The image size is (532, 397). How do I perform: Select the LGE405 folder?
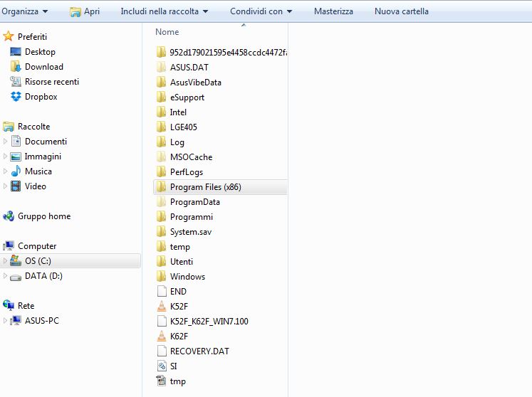pyautogui.click(x=177, y=127)
